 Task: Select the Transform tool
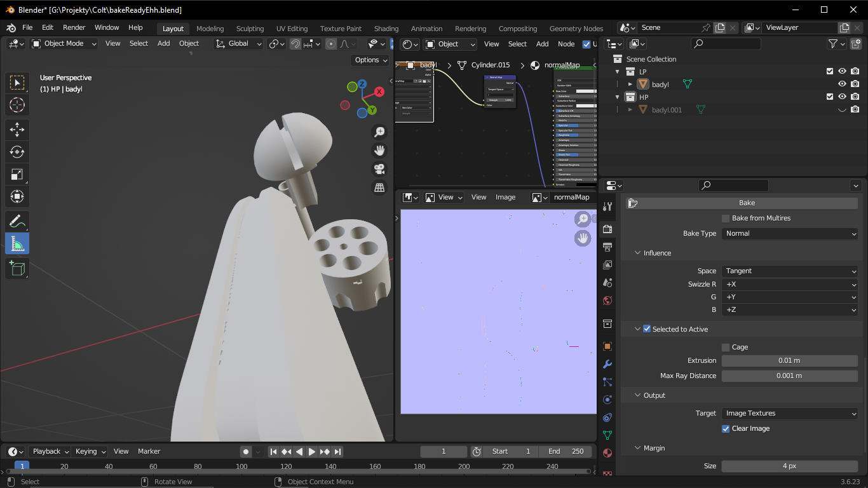pyautogui.click(x=17, y=196)
